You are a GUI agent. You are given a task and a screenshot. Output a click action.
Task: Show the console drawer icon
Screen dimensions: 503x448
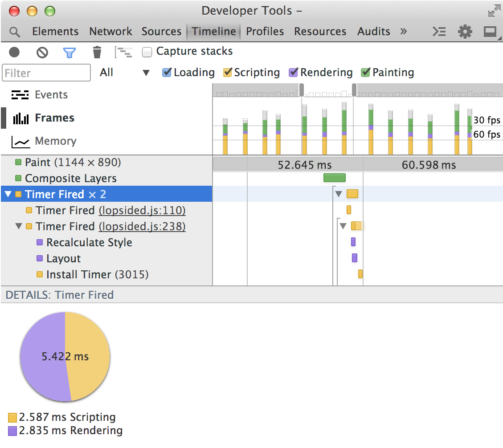pyautogui.click(x=439, y=32)
